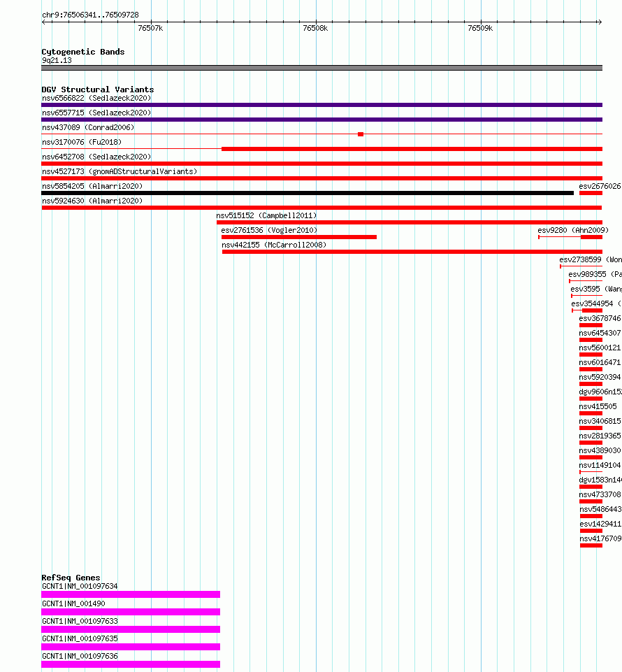Click the nsv515152 (Campbell2011) label
Image resolution: width=622 pixels, height=672 pixels.
pos(266,215)
